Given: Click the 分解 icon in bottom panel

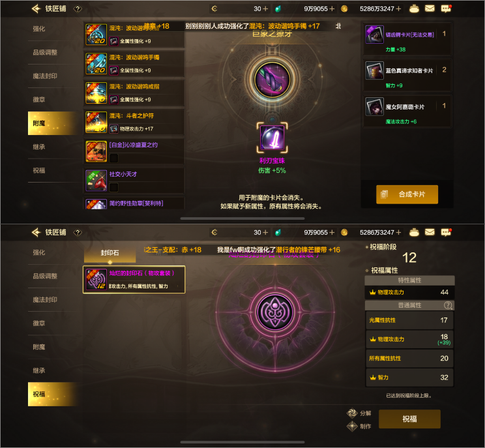Looking at the screenshot, I should pos(352,413).
